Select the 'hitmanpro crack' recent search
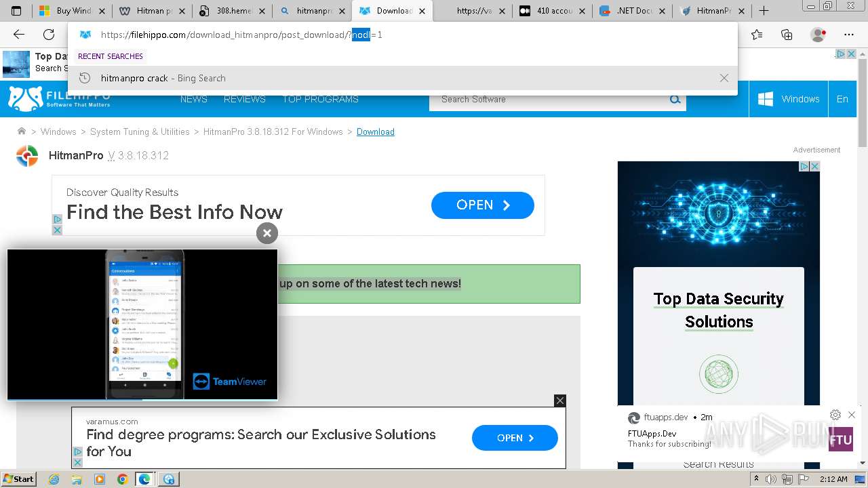868x488 pixels. pos(403,78)
